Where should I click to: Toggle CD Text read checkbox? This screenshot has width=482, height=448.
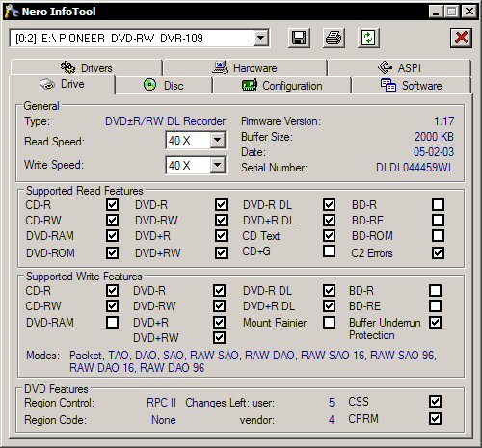(x=329, y=235)
